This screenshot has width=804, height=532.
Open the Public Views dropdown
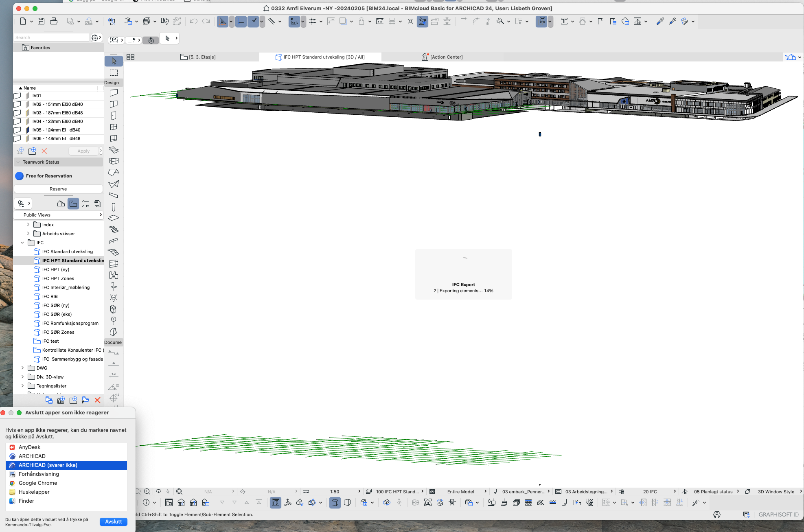[x=58, y=215]
